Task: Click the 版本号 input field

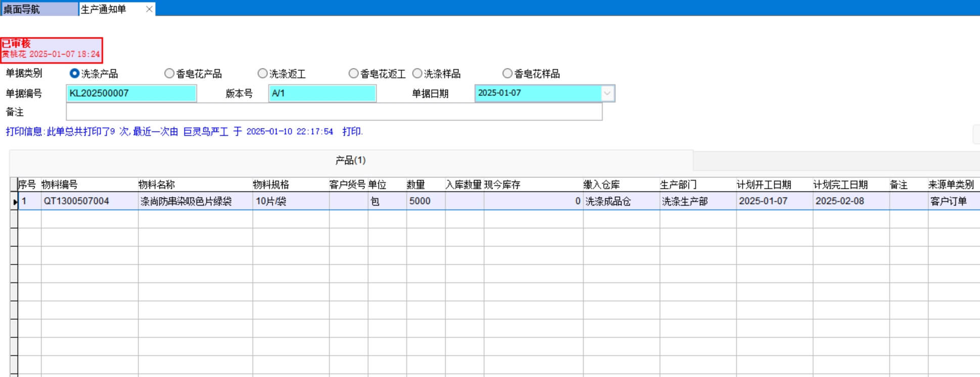Action: point(322,94)
